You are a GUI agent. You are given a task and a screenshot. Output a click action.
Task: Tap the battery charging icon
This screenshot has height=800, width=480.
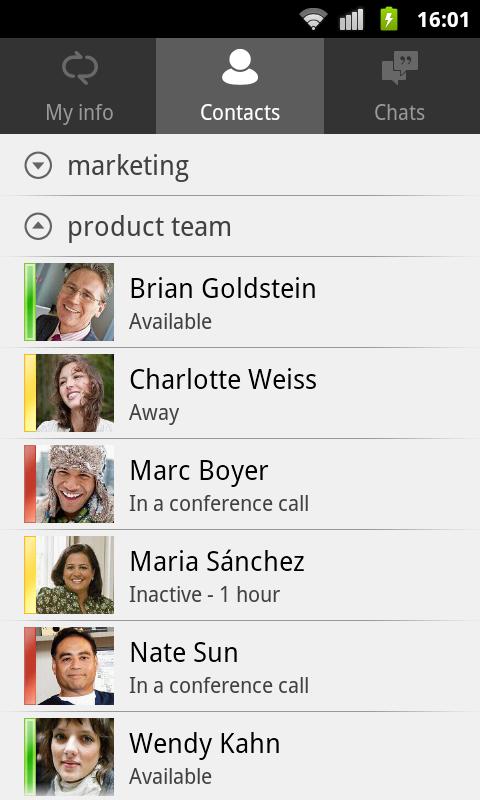click(389, 19)
